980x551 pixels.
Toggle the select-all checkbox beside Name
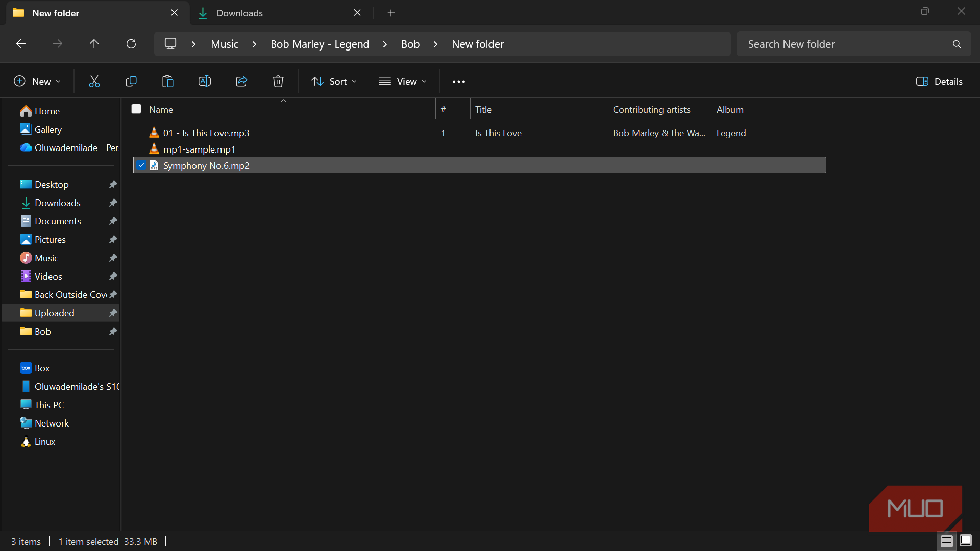pyautogui.click(x=136, y=109)
